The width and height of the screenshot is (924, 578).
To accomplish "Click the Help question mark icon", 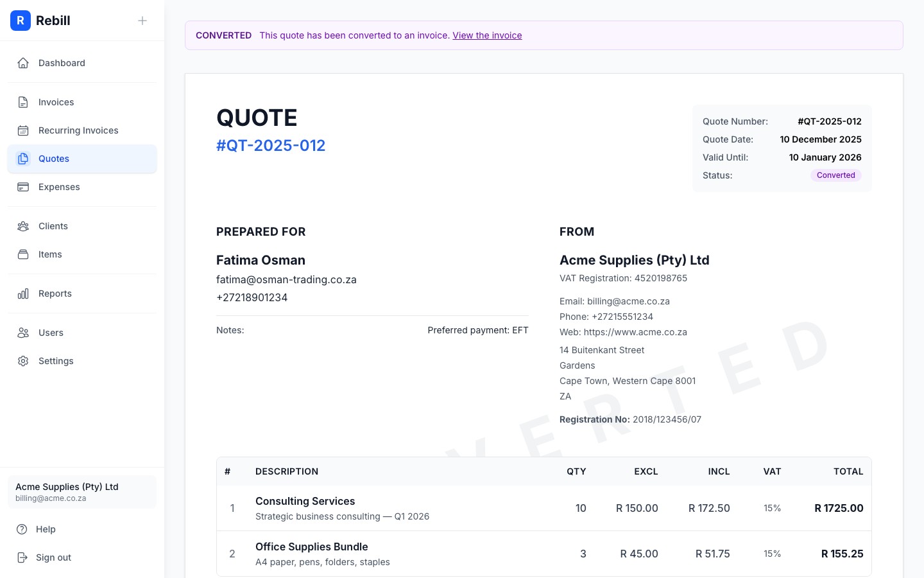I will (22, 529).
